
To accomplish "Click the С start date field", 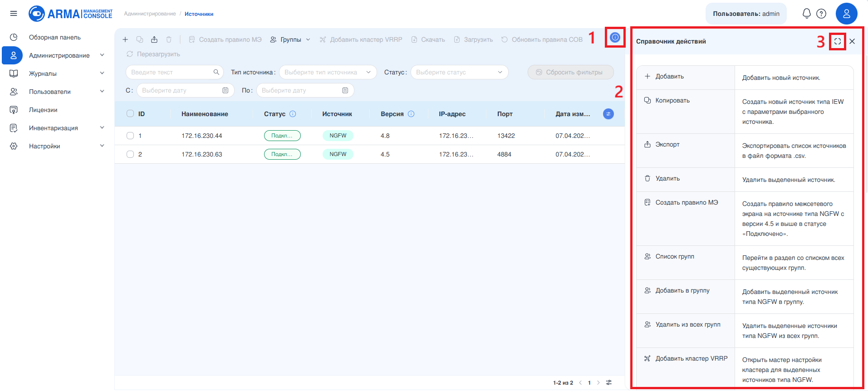I will coord(186,90).
